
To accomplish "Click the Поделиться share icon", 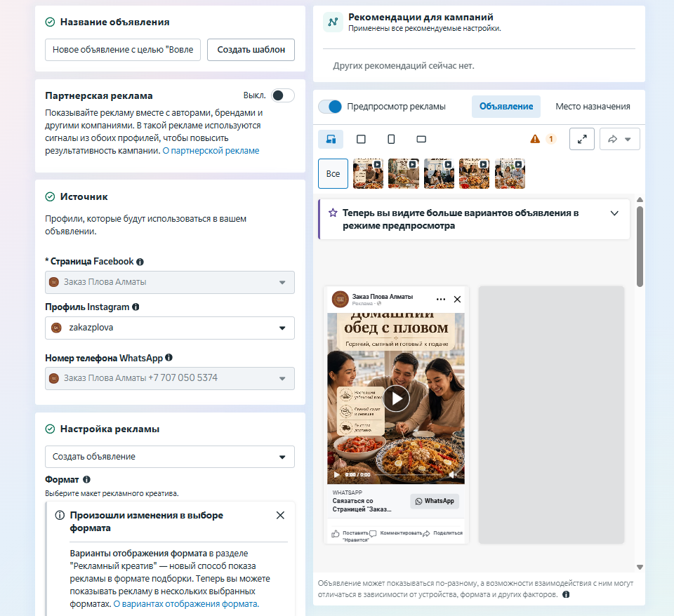I will click(x=426, y=533).
